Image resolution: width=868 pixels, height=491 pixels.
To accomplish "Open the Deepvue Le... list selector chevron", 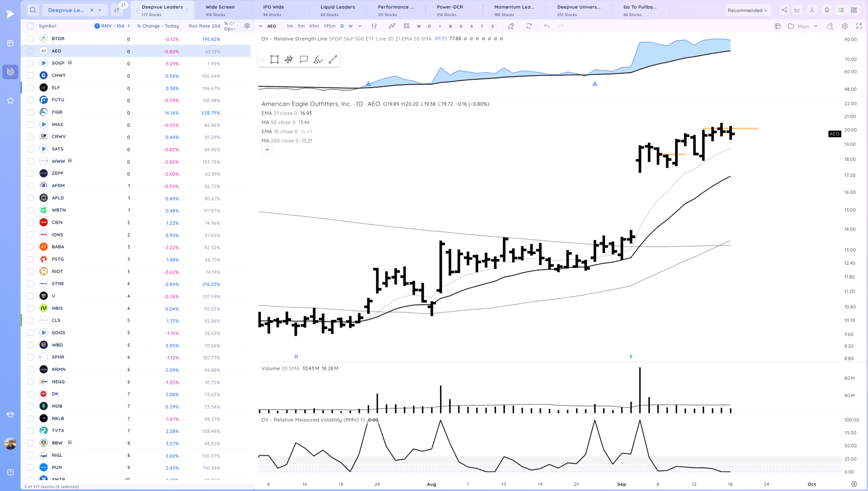I will point(100,10).
